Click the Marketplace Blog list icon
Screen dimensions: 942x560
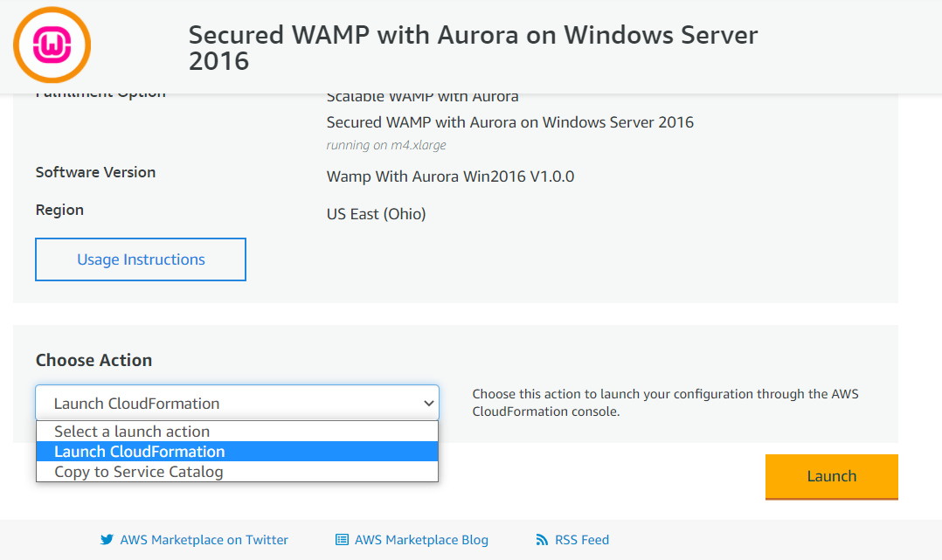coord(342,540)
